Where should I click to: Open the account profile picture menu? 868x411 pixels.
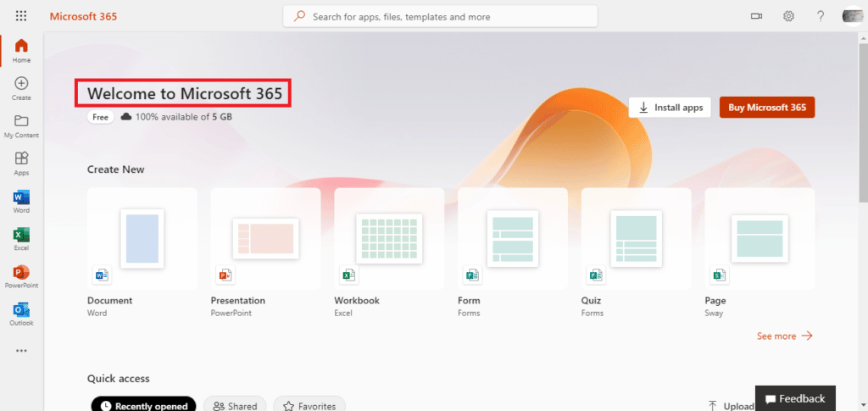point(852,16)
